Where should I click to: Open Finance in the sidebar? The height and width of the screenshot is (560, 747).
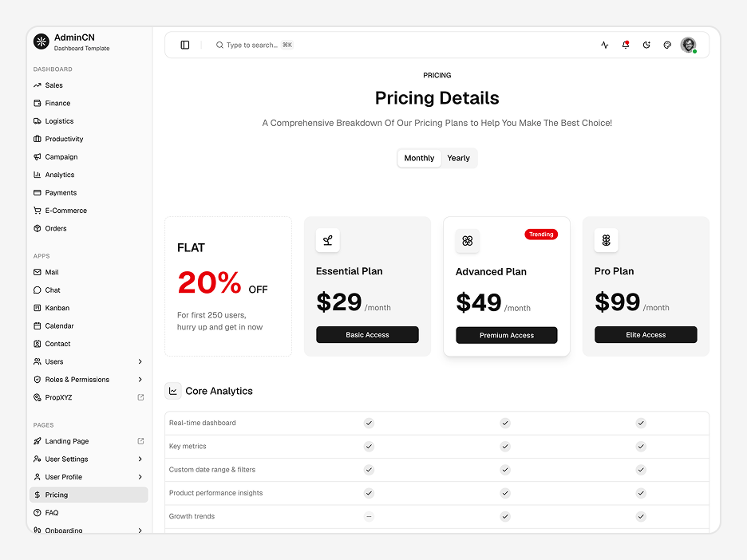click(89, 103)
